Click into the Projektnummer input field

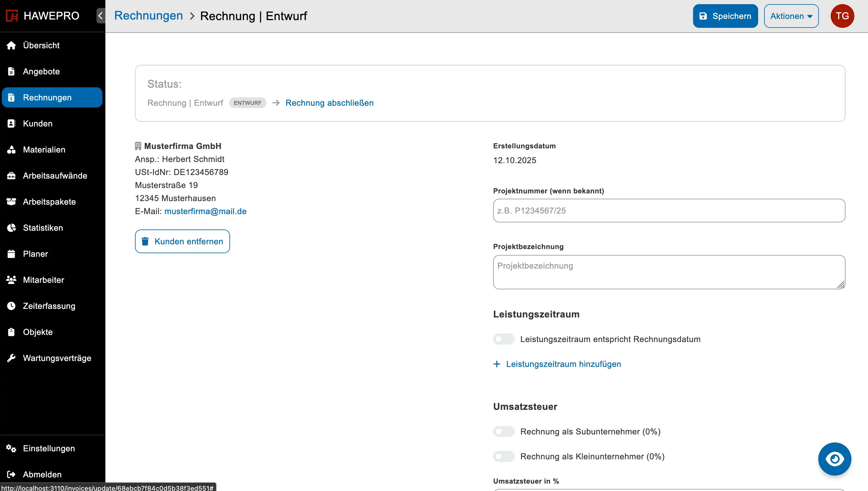[669, 211]
